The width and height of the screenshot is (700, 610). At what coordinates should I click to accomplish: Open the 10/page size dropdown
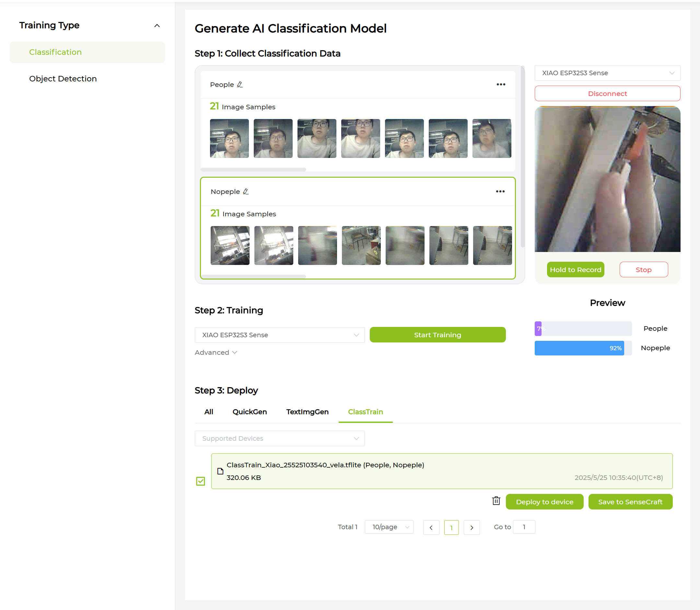coord(389,527)
